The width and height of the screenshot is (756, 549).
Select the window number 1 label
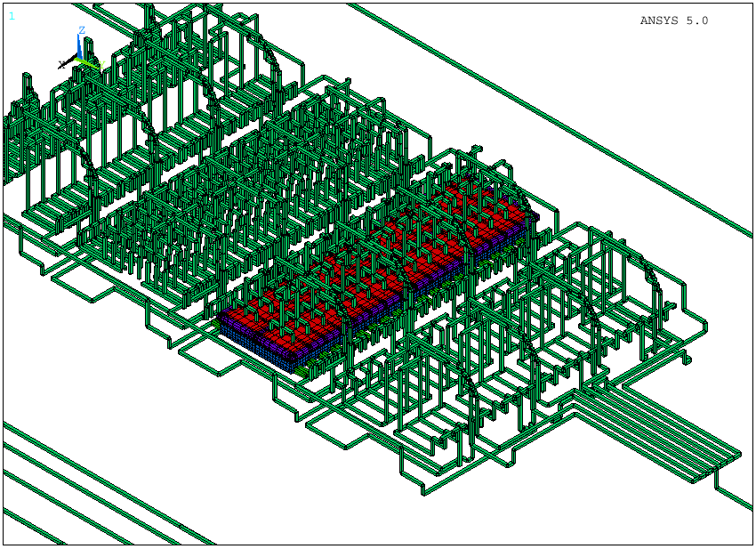(x=12, y=16)
